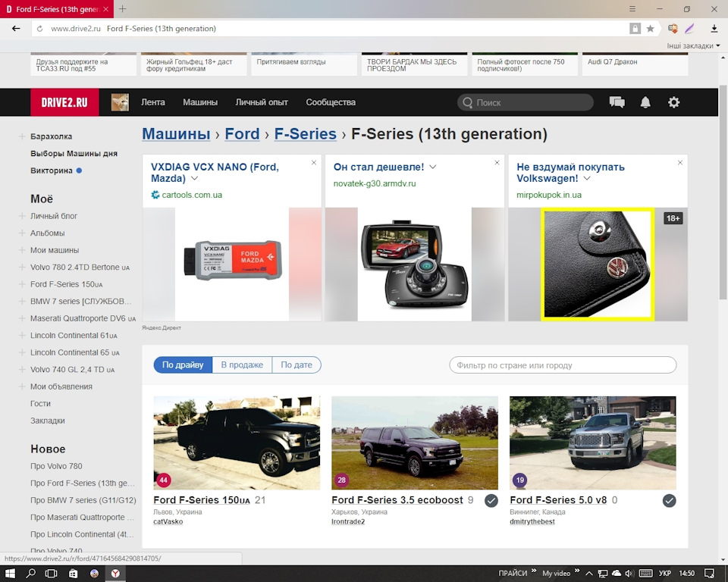Screen dimensions: 728x582
Task: Open Windows Action Center icon
Action: (x=710, y=573)
